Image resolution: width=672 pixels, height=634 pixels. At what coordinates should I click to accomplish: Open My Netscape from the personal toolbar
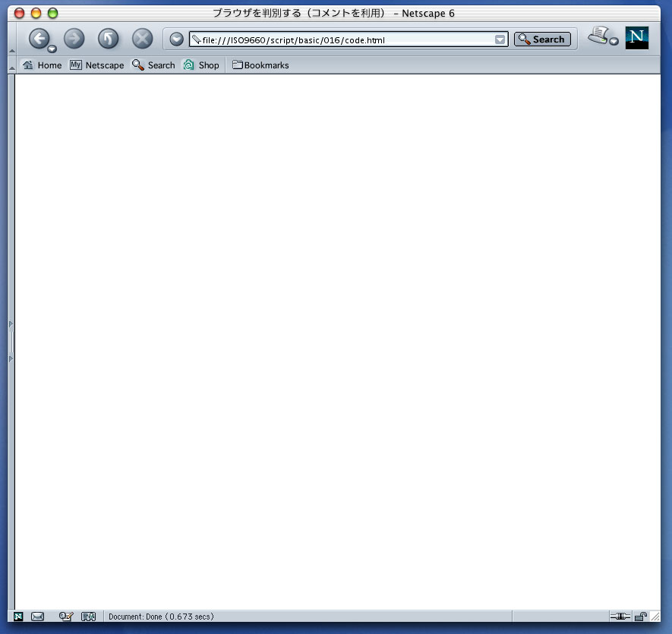pyautogui.click(x=97, y=65)
